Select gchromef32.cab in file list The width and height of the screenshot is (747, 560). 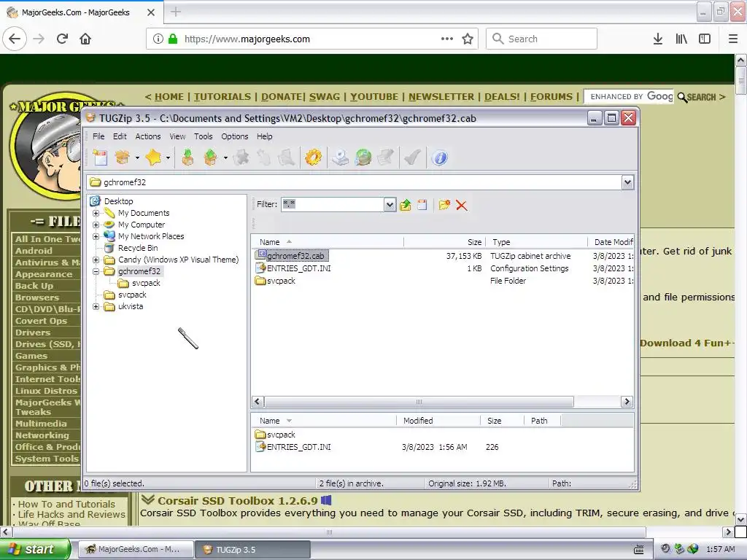point(295,256)
